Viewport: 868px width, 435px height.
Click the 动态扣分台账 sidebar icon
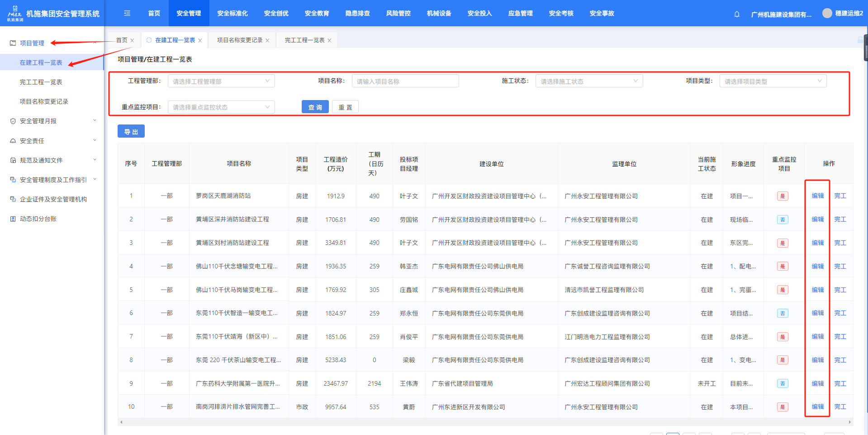pos(13,219)
